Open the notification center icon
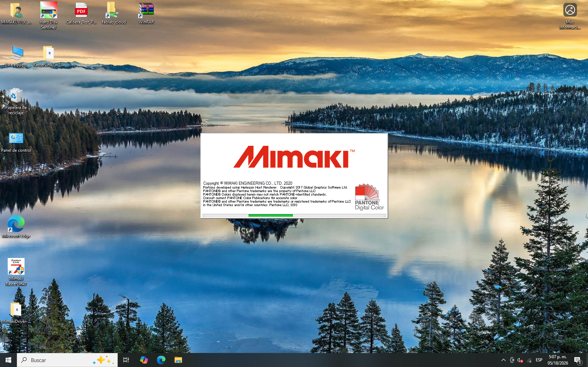 578,360
